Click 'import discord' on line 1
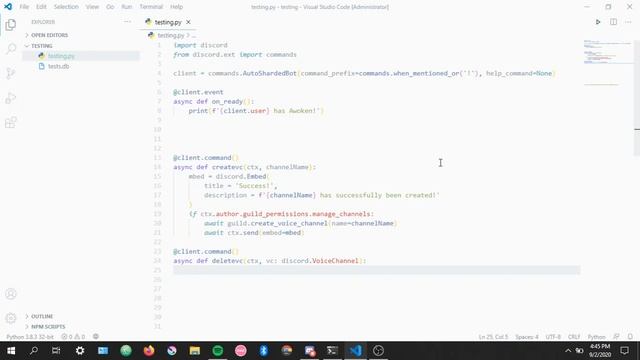The image size is (640, 360). (200, 45)
